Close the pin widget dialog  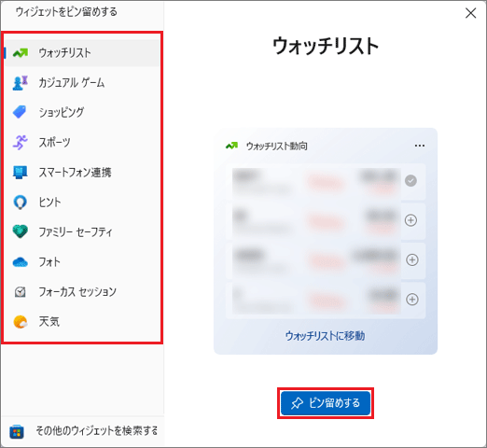tap(470, 13)
